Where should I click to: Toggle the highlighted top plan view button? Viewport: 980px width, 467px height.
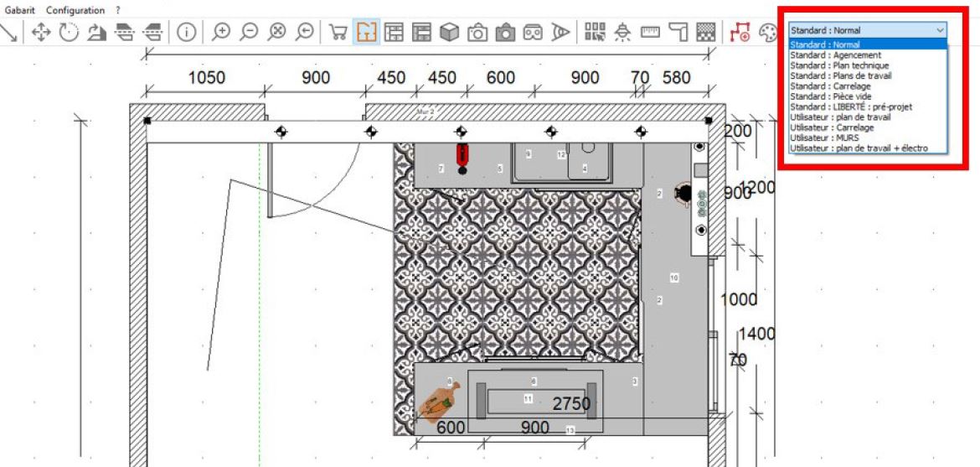pos(366,32)
